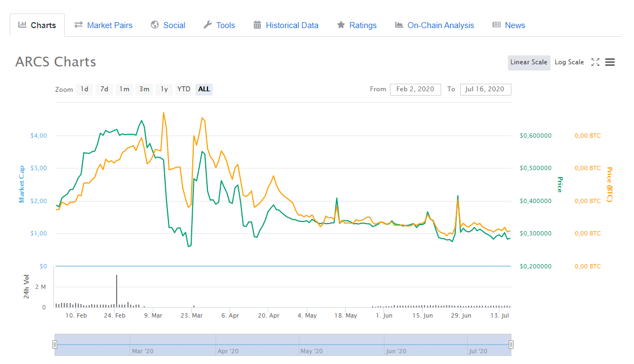This screenshot has height=364, width=634.
Task: Click the large volume spike bar near 24. Feb
Action: click(117, 291)
